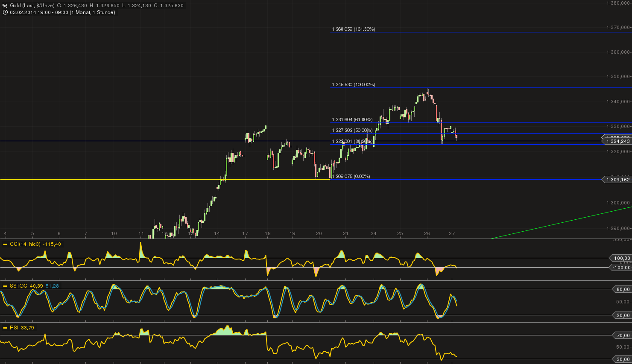
Task: Click the 1.309,162 price marker label
Action: tap(617, 180)
